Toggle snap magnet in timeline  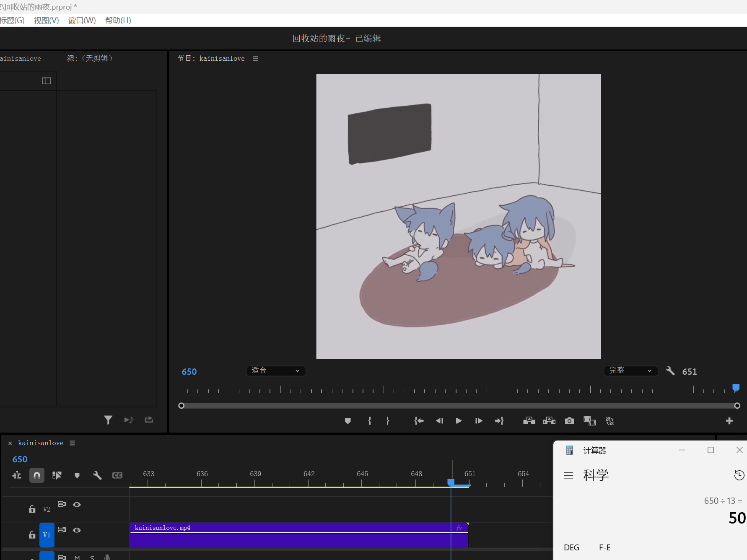coord(37,475)
